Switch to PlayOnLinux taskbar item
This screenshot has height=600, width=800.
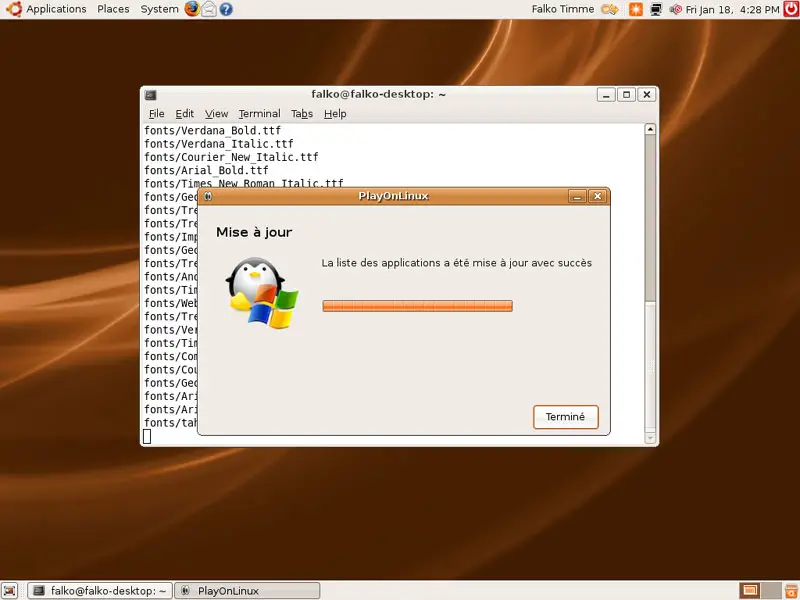(x=247, y=591)
